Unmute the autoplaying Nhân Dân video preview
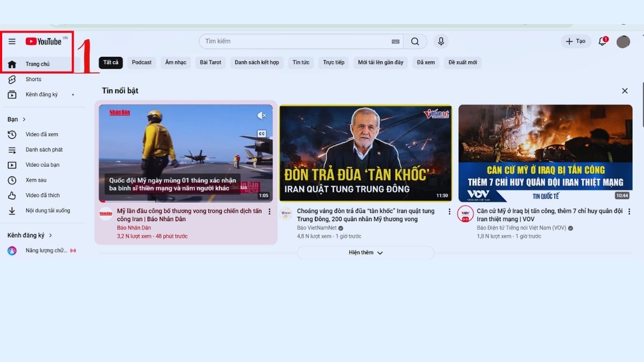This screenshot has width=644, height=362. click(262, 115)
